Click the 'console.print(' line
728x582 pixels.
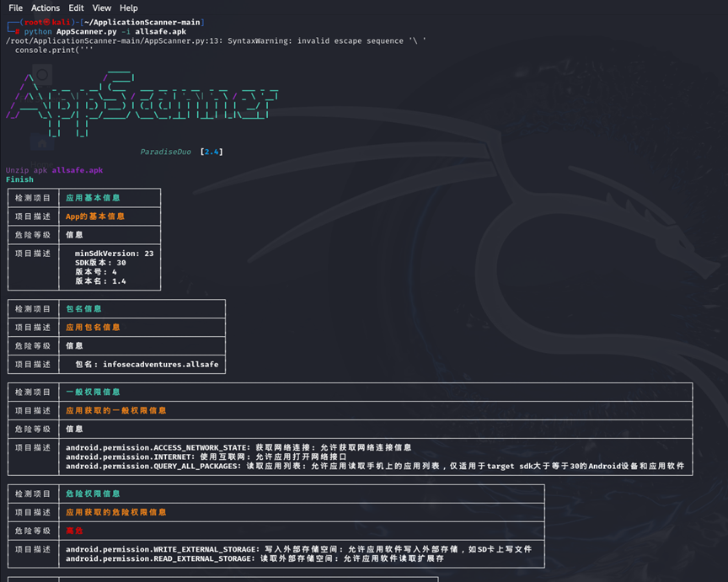[x=54, y=51]
